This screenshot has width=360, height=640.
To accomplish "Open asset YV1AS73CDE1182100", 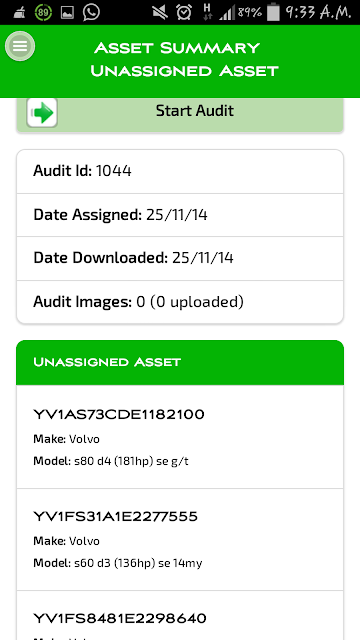I will click(x=180, y=437).
